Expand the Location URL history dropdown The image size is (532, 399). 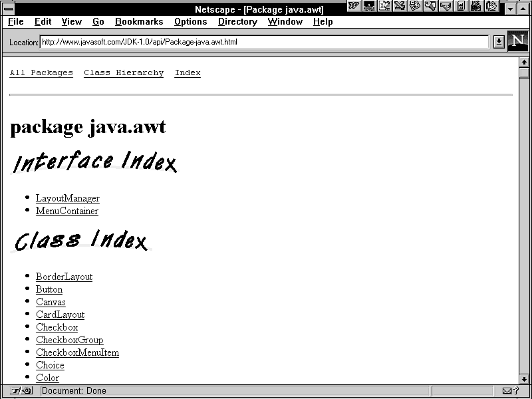(x=499, y=42)
